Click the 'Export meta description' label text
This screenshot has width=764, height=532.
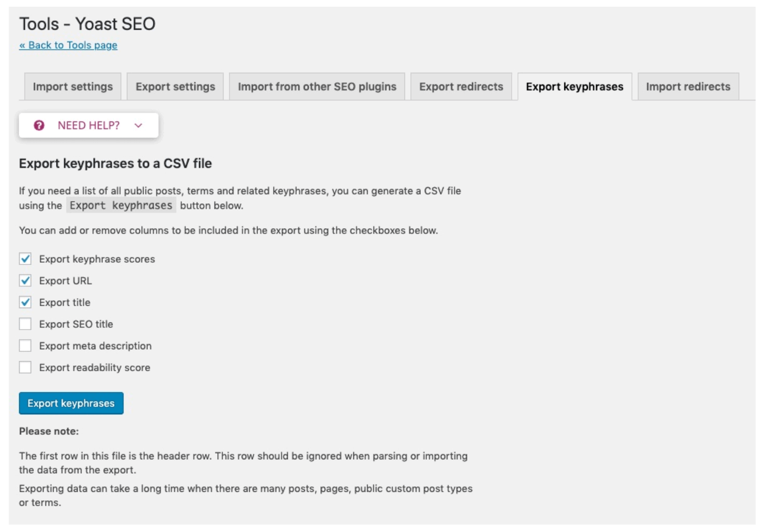pos(95,346)
